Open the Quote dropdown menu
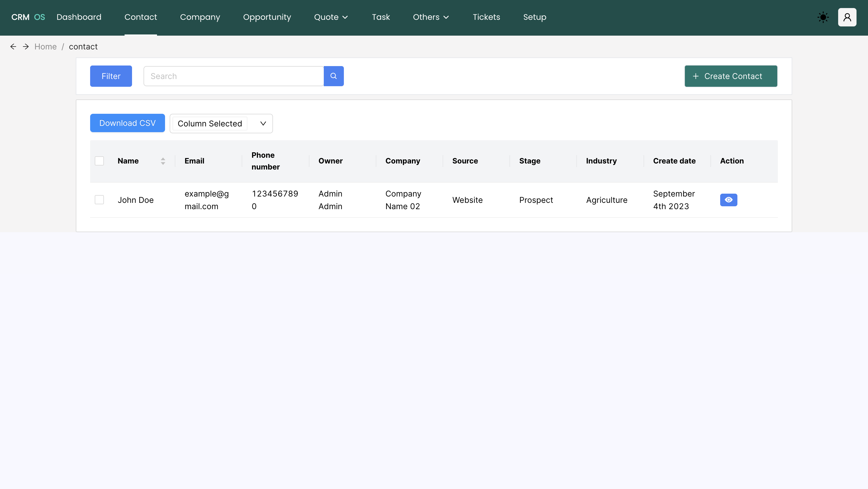Image resolution: width=868 pixels, height=489 pixels. pyautogui.click(x=331, y=17)
